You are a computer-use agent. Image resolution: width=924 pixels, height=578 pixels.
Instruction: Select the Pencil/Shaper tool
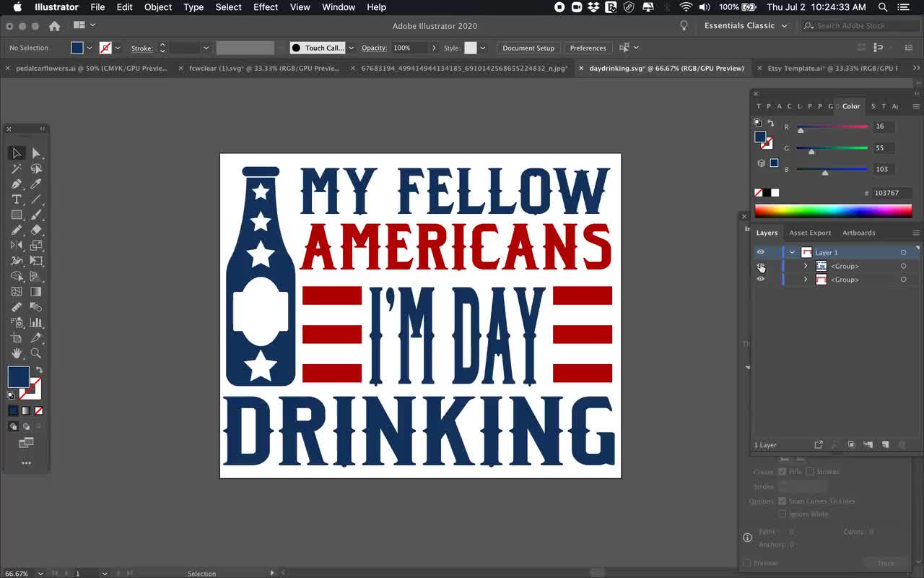point(17,230)
